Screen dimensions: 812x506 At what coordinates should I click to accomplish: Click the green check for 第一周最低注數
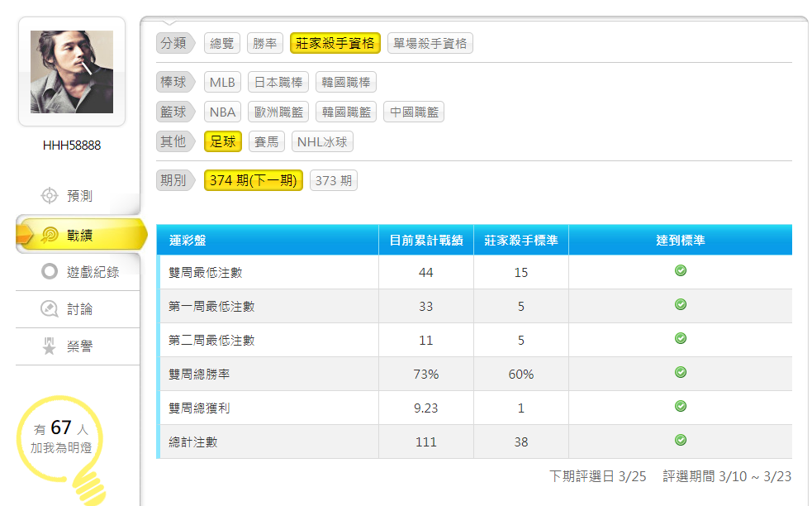pos(681,304)
